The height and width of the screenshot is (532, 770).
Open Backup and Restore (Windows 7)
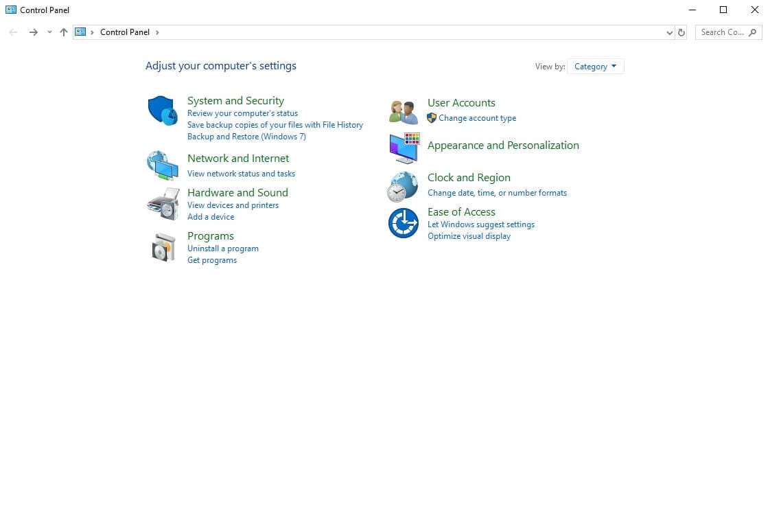[246, 137]
